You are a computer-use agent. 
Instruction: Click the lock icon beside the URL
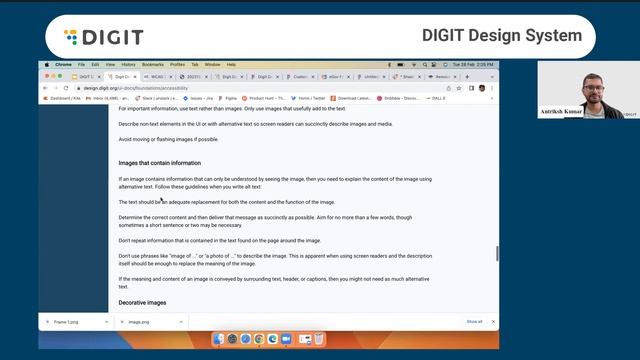click(79, 88)
